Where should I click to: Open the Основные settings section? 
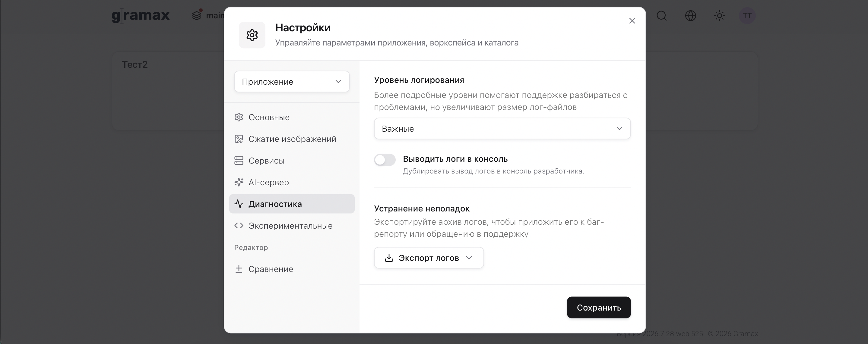292,117
